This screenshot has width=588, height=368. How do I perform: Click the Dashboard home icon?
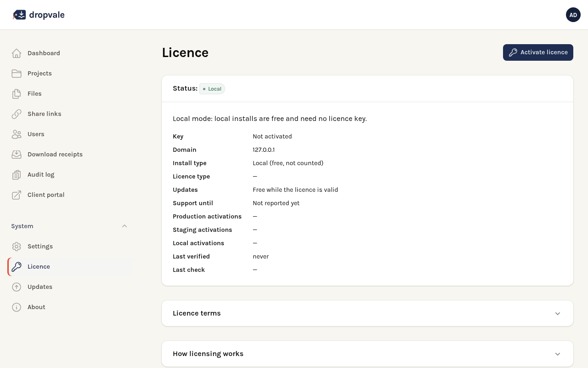pyautogui.click(x=17, y=53)
